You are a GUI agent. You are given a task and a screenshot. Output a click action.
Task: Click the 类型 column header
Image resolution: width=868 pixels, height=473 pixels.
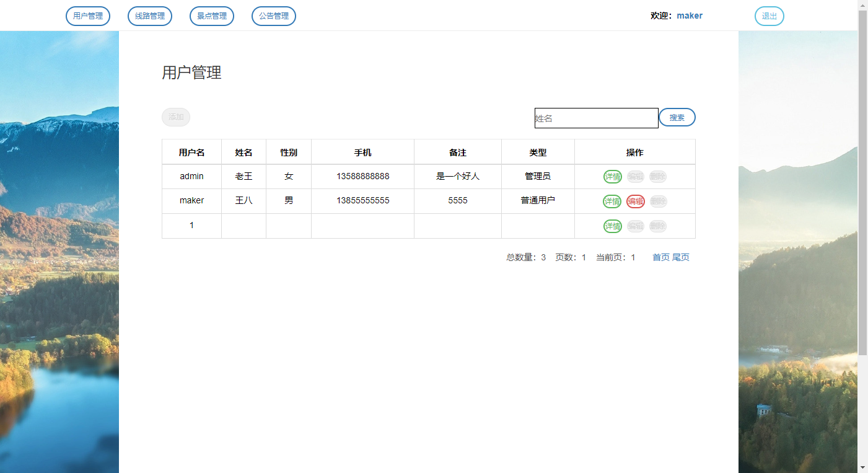[538, 152]
